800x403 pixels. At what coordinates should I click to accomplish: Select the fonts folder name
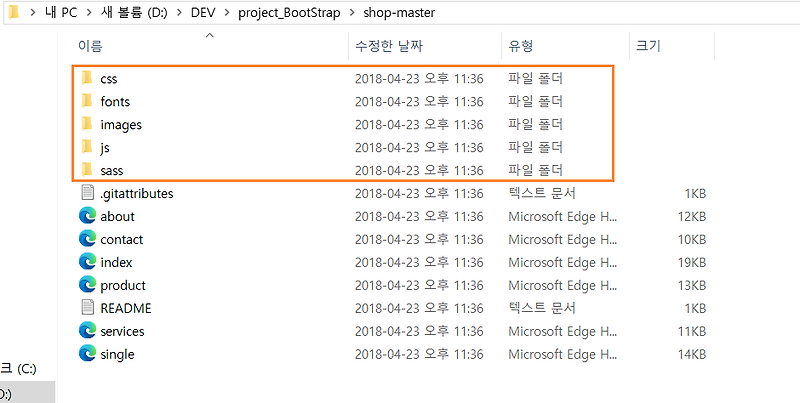coord(115,102)
